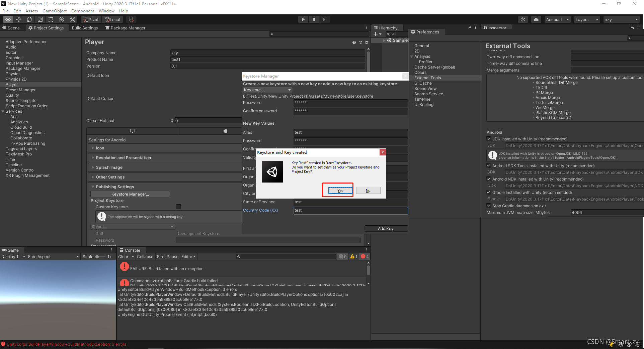
Task: Enable the Custom Keystore checkbox
Action: point(178,207)
